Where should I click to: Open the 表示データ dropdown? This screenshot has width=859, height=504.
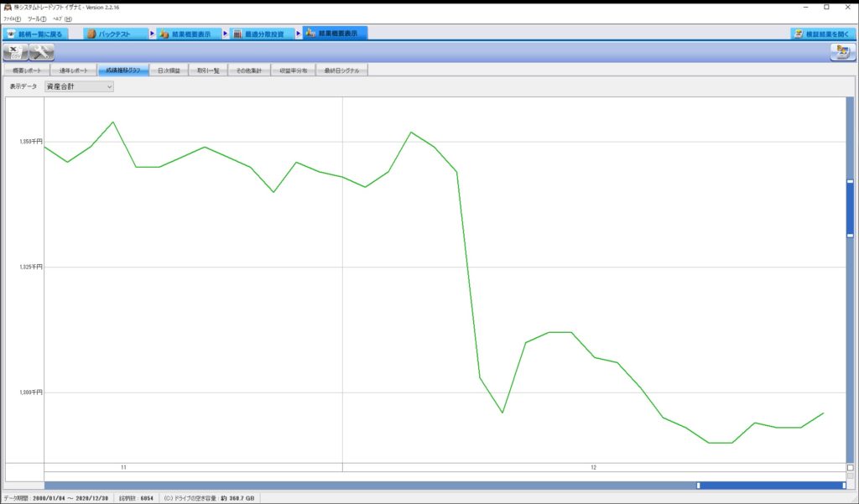pos(79,86)
